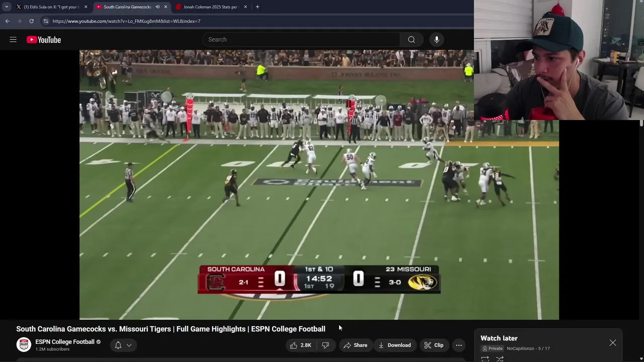
Task: Start voice search with the microphone icon
Action: [x=437, y=40]
